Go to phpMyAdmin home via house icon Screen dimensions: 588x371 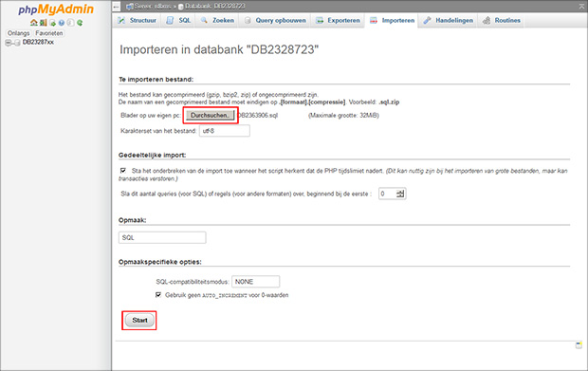click(x=34, y=23)
